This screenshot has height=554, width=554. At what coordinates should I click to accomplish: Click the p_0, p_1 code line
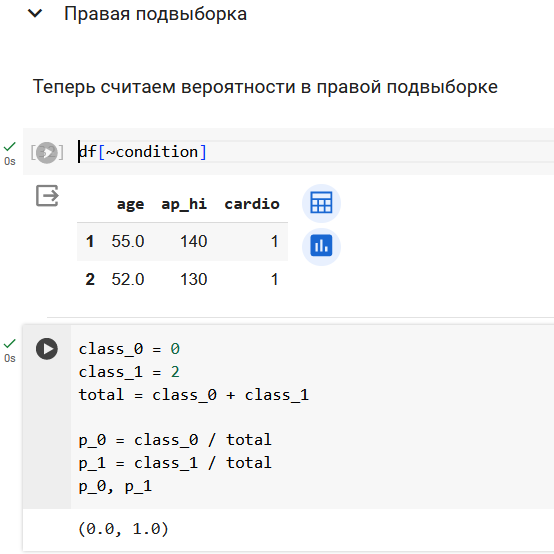pyautogui.click(x=115, y=486)
